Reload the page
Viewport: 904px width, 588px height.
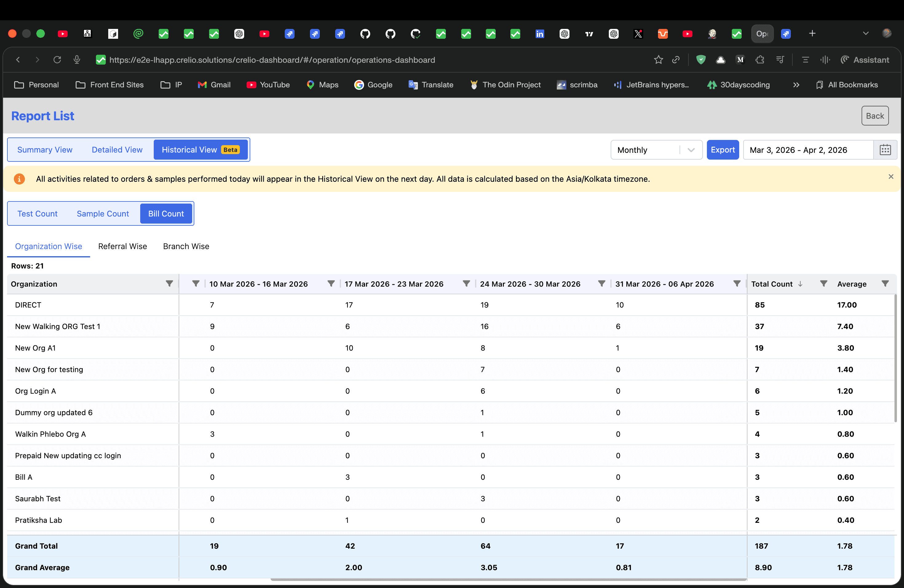(57, 60)
